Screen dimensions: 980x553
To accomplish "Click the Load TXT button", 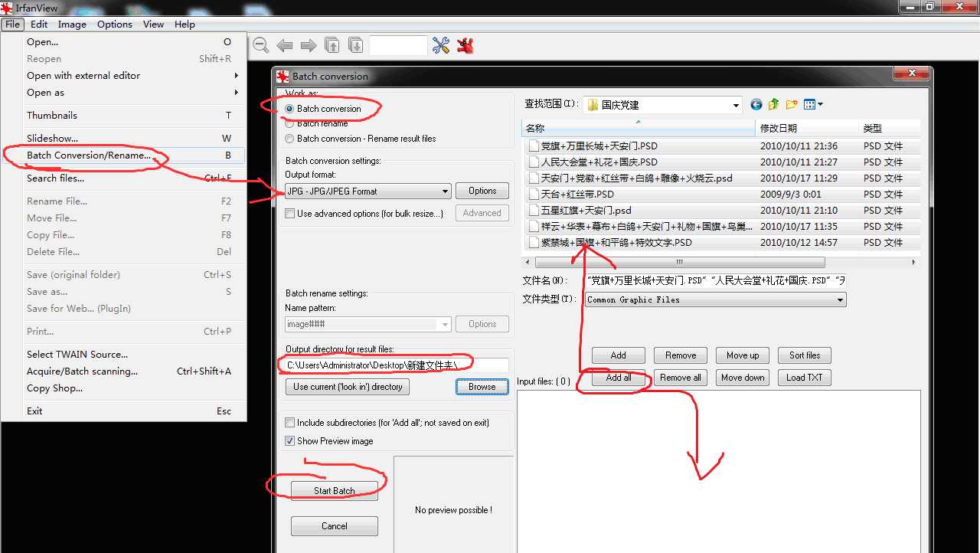I will [x=805, y=378].
